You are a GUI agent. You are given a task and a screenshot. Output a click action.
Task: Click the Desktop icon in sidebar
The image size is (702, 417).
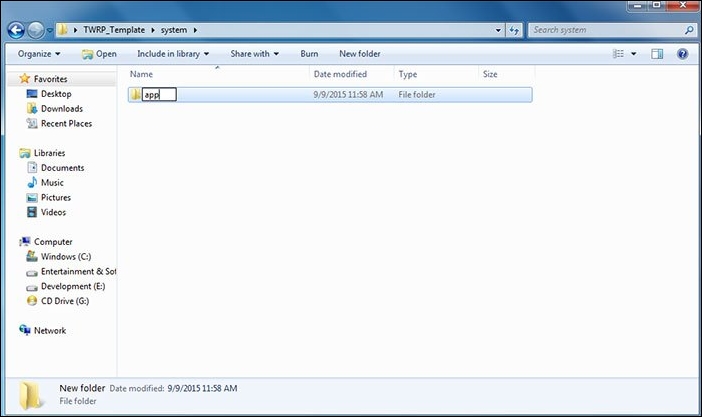[x=32, y=94]
